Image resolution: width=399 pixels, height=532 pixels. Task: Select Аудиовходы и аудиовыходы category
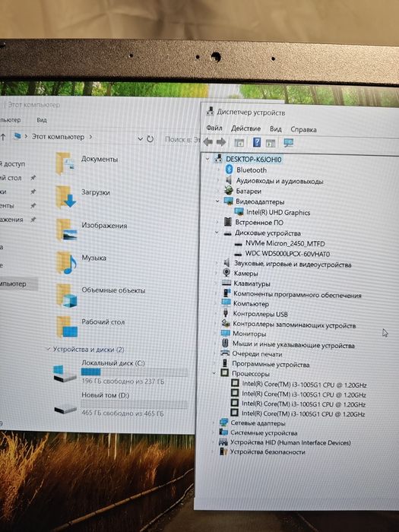[280, 181]
